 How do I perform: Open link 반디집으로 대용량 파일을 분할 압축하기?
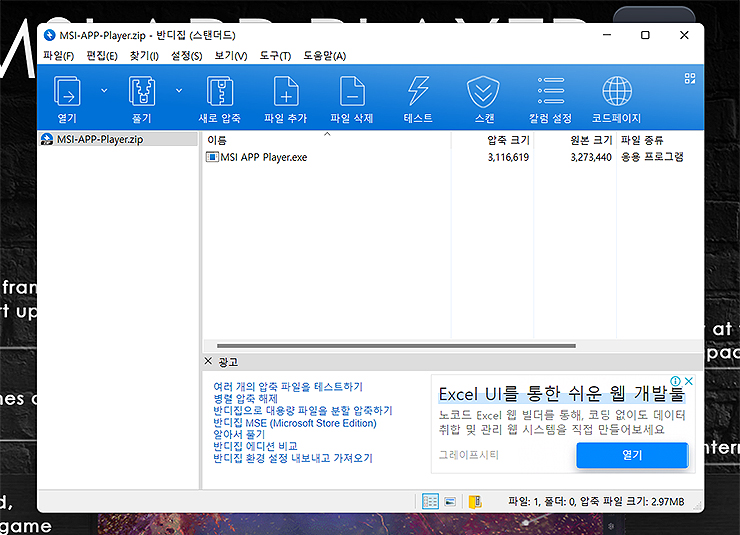pyautogui.click(x=303, y=410)
